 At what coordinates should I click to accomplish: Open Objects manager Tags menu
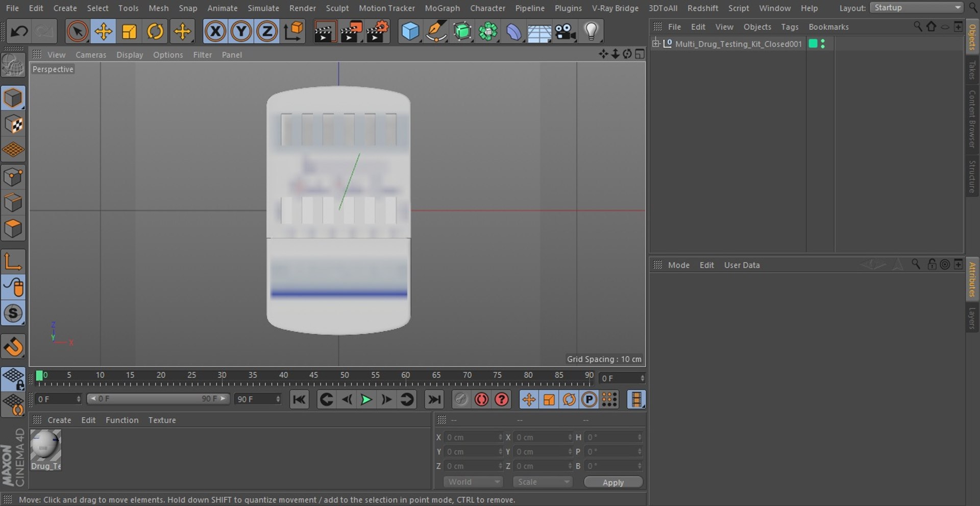(790, 27)
